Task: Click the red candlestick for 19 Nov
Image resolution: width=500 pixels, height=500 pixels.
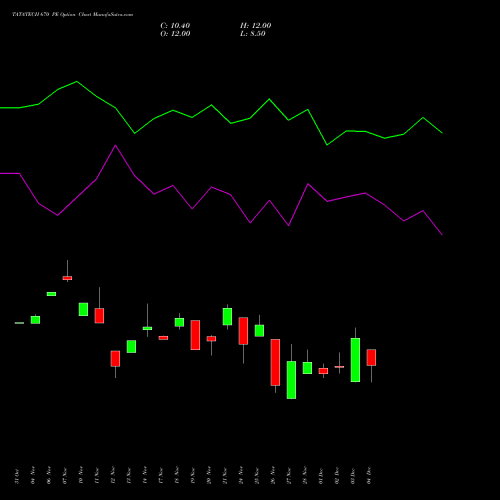Action: pos(195,335)
